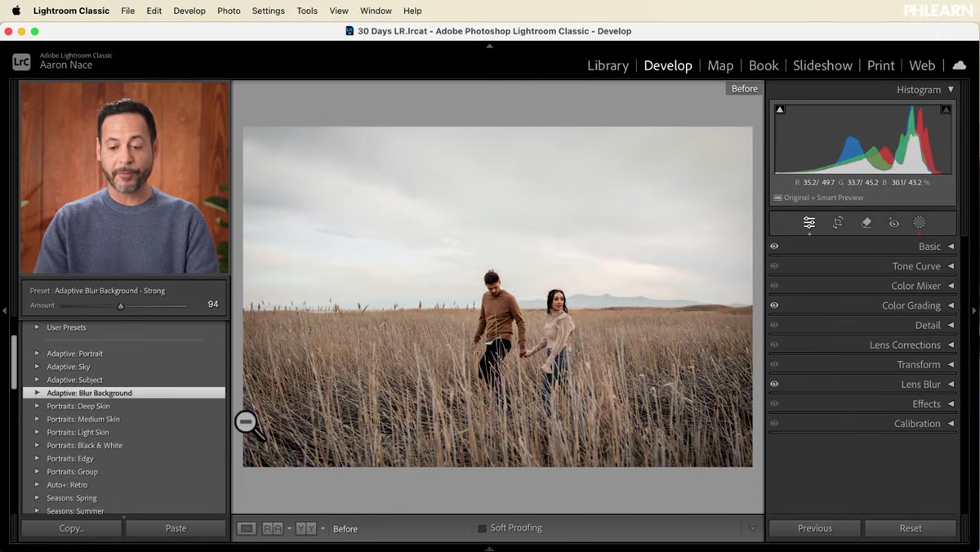980x552 pixels.
Task: Expand the Basic panel arrow
Action: (x=951, y=247)
